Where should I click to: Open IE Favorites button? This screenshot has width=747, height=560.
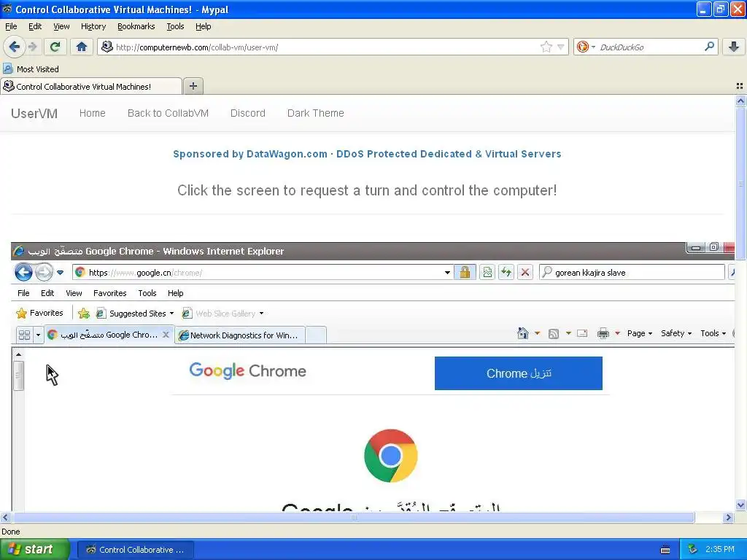pos(40,313)
